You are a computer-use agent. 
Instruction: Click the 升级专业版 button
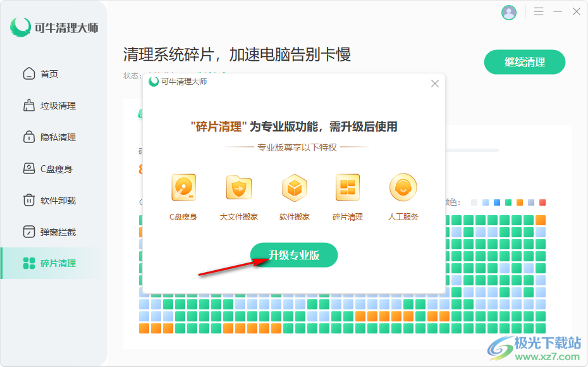point(294,255)
